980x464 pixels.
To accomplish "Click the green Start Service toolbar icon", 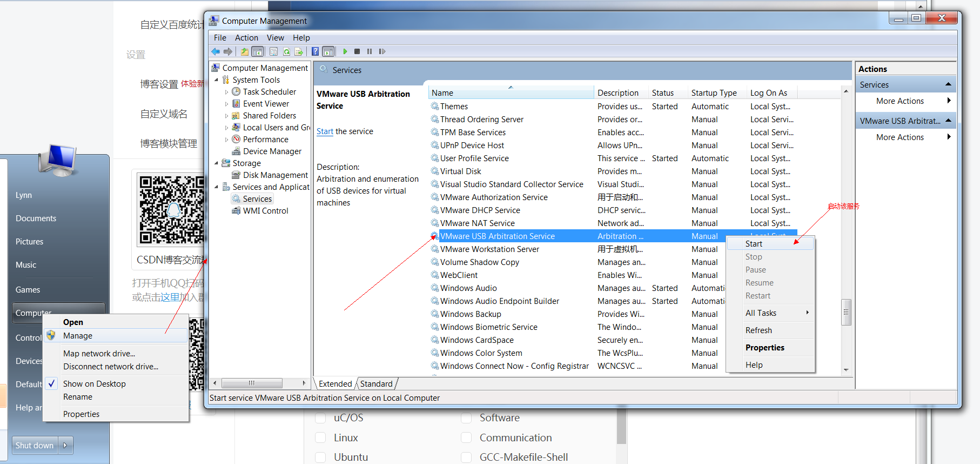I will coord(345,51).
